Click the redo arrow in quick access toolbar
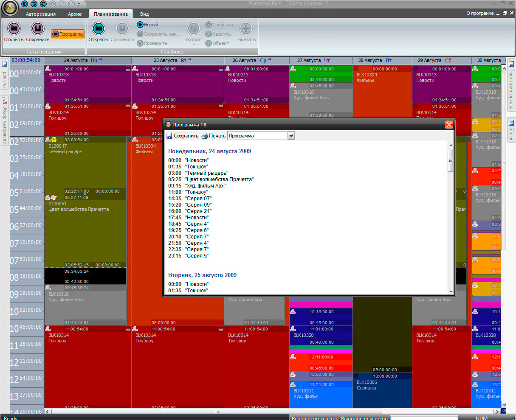This screenshot has width=516, height=420. [43, 4]
